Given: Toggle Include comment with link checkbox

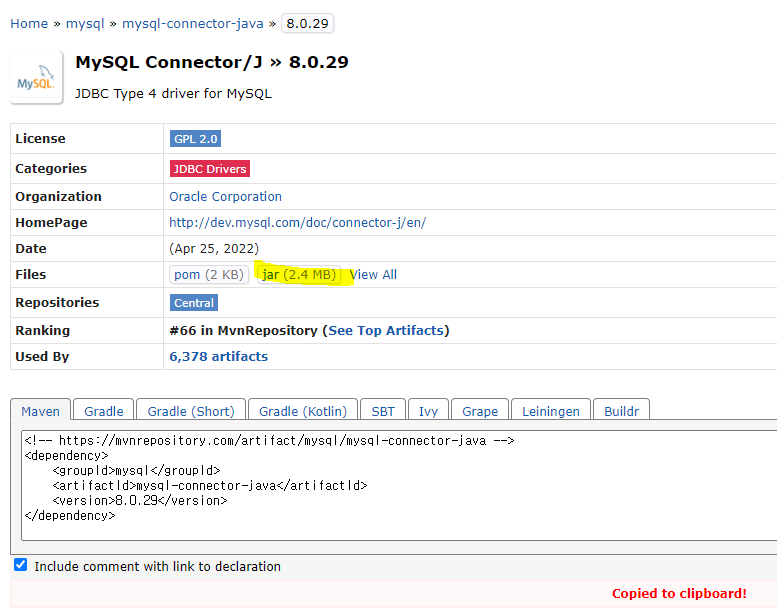Looking at the screenshot, I should [x=20, y=564].
